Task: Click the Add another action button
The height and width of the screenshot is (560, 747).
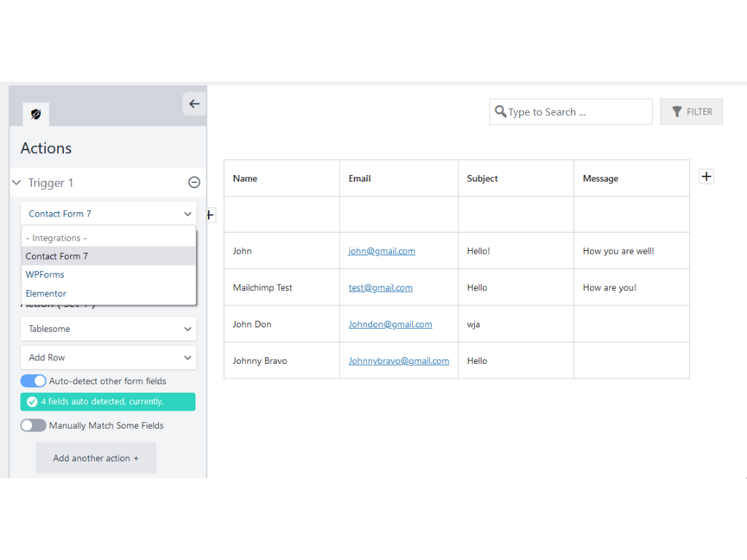Action: pos(96,459)
